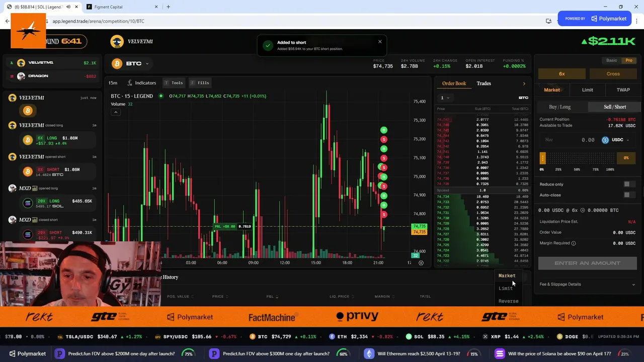Select the TWAP order type tab
Viewport: 644px width, 362px height.
623,90
